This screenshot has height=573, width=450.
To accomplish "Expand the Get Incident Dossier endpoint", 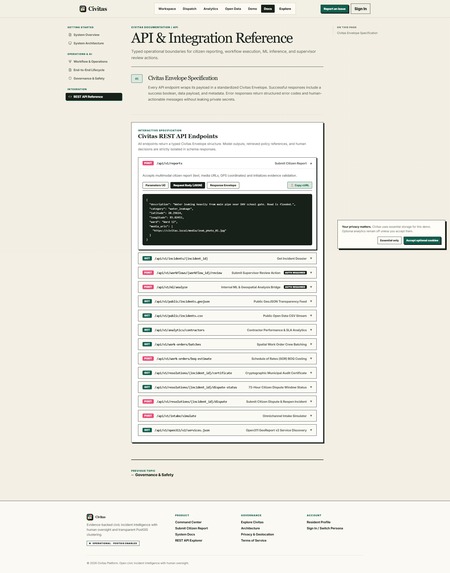I will 227,258.
